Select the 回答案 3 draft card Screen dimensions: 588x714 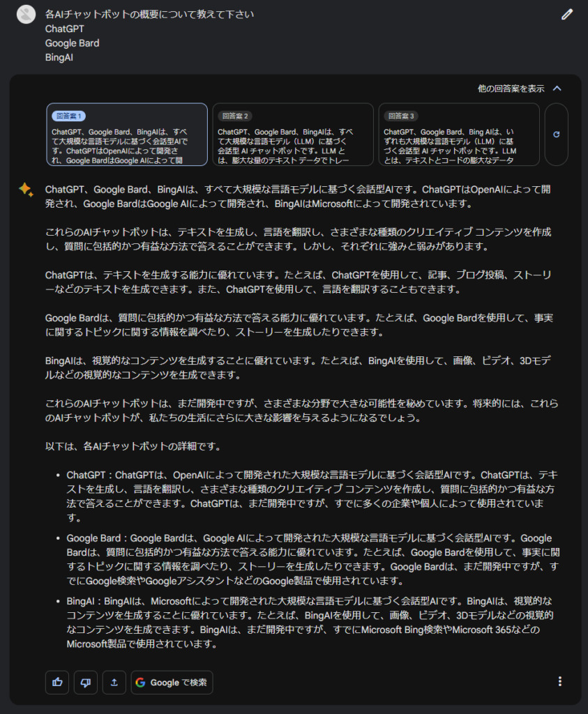[x=459, y=135]
